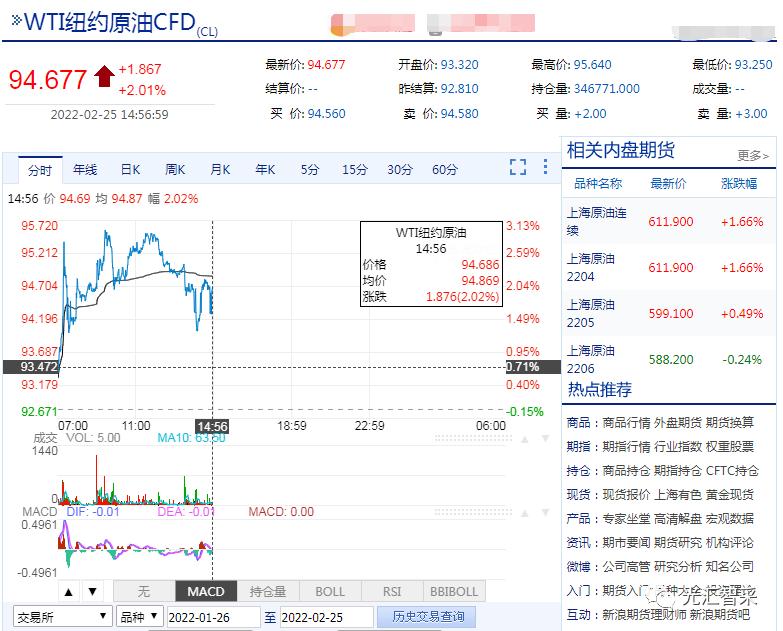Switch to the 分时 tab

tap(40, 170)
